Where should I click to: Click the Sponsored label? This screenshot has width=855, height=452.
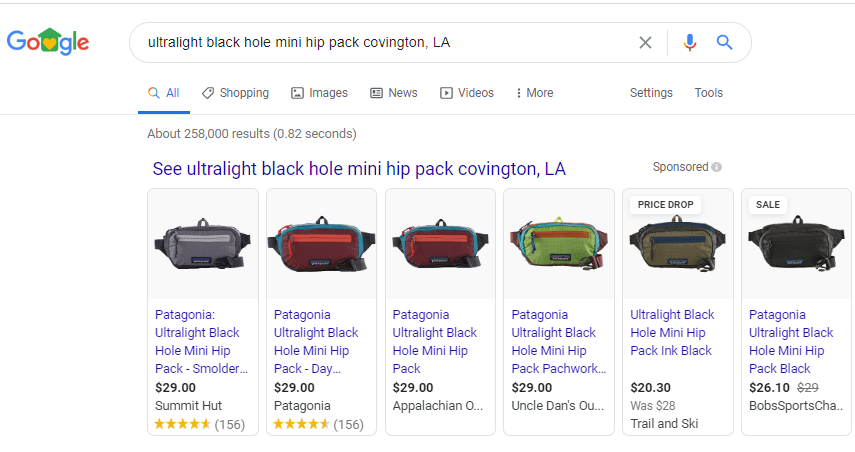pos(681,167)
